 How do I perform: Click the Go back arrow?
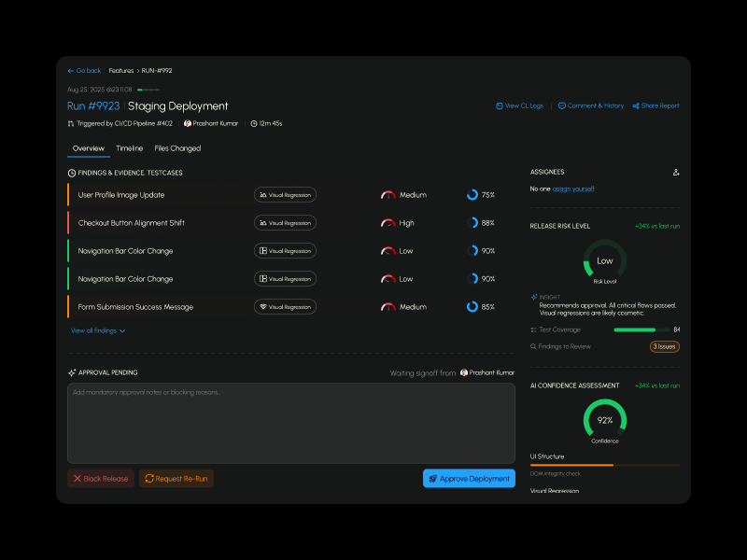coord(71,71)
